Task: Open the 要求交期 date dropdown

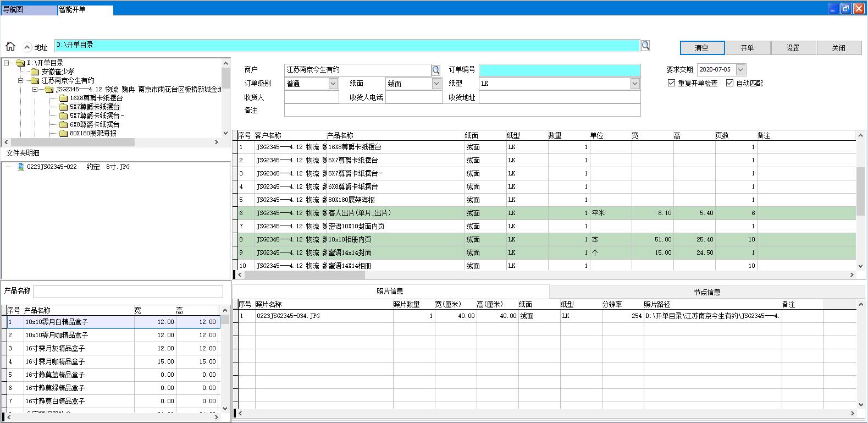Action: 740,70
